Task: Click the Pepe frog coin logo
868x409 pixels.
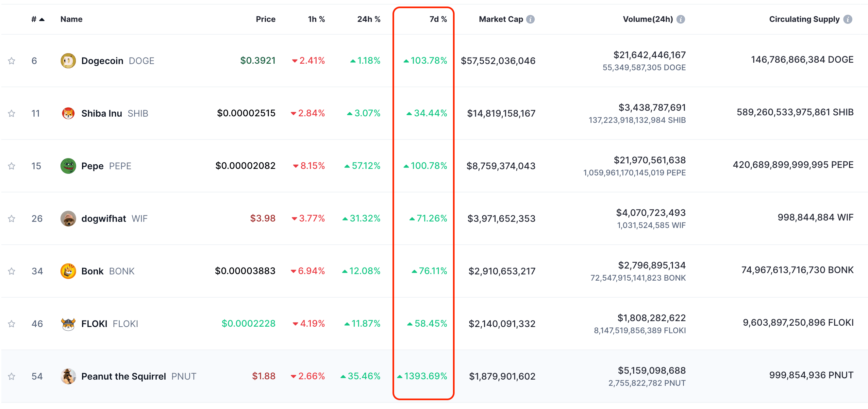Action: click(x=68, y=166)
